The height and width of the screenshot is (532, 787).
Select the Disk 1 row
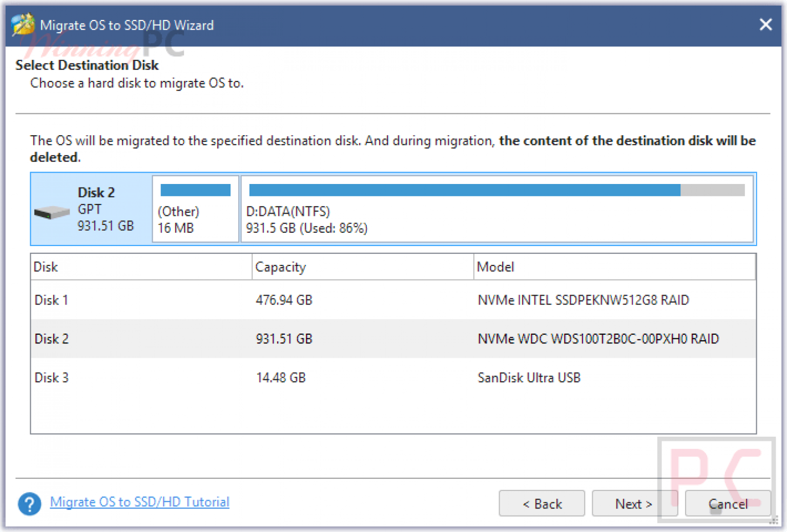[393, 300]
